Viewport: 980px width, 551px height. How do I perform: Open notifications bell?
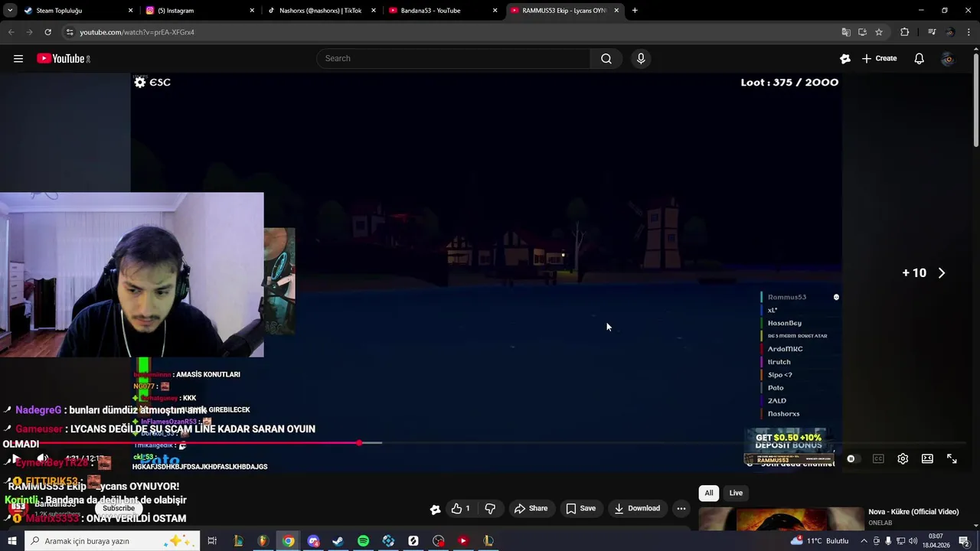(919, 58)
